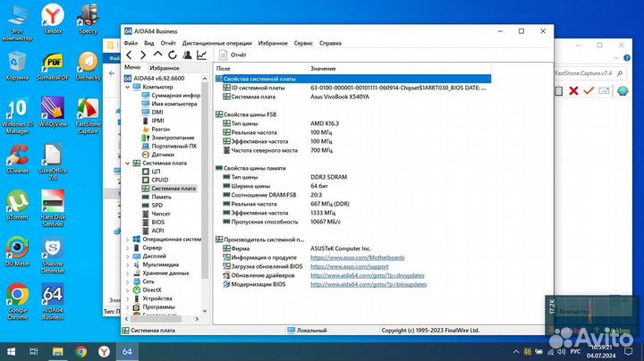
Task: Open AIDA64 Business desktop shortcut
Action: [53, 302]
